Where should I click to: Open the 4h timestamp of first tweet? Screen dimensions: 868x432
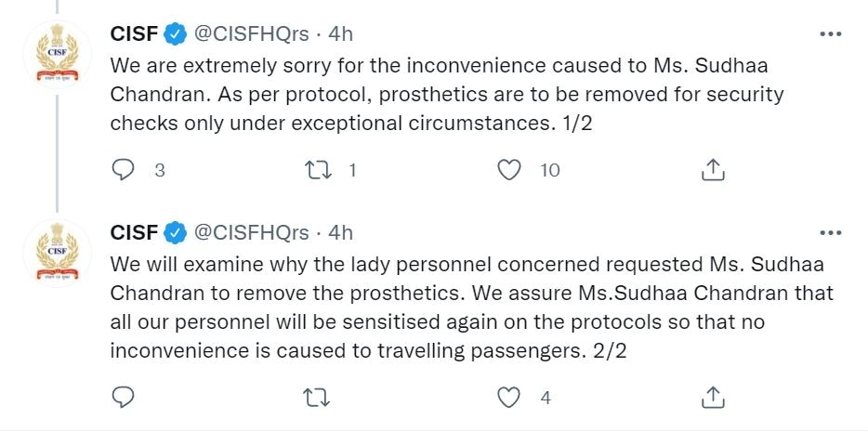click(341, 34)
